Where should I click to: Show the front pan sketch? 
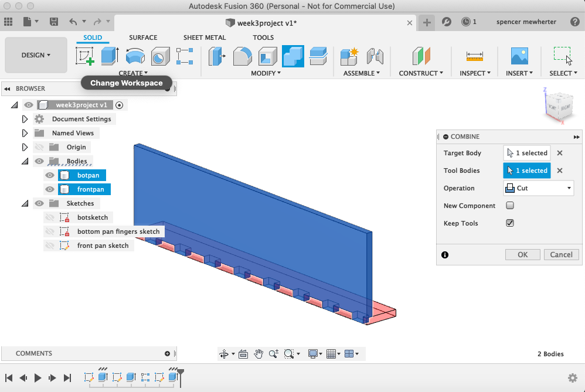50,246
